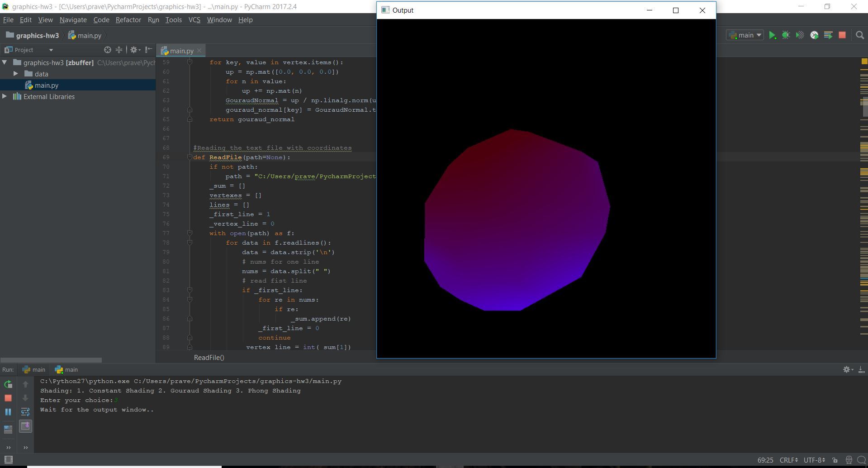Open the UTF-8 encoding selector
This screenshot has height=468, width=868.
814,460
